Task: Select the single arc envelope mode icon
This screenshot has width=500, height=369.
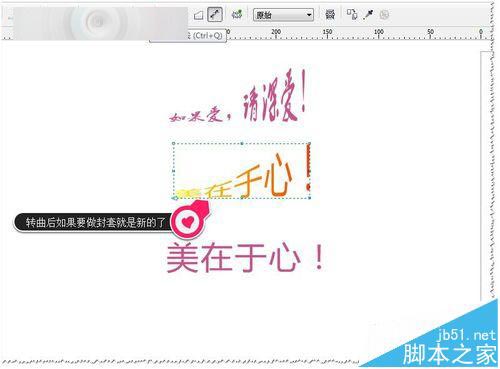Action: pos(198,15)
